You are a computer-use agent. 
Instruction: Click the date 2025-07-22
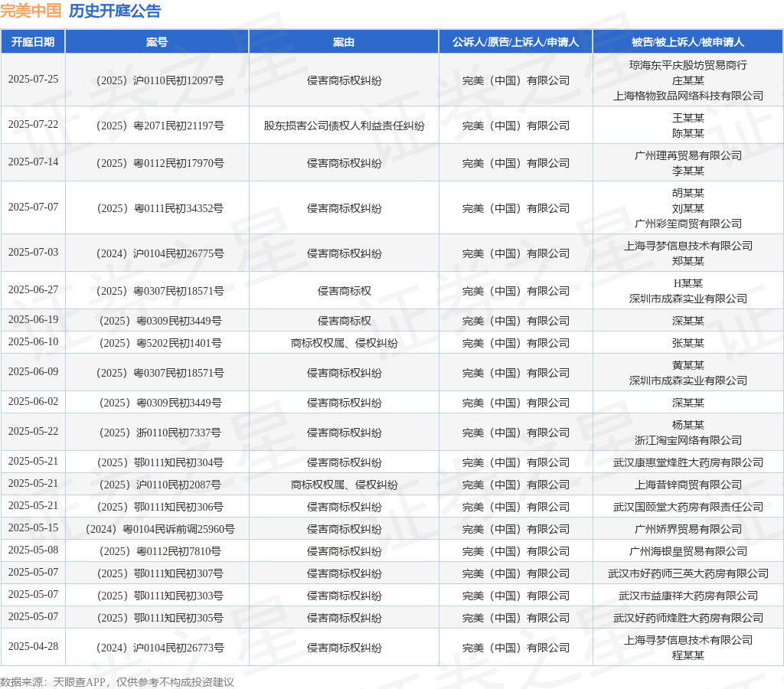pyautogui.click(x=33, y=125)
